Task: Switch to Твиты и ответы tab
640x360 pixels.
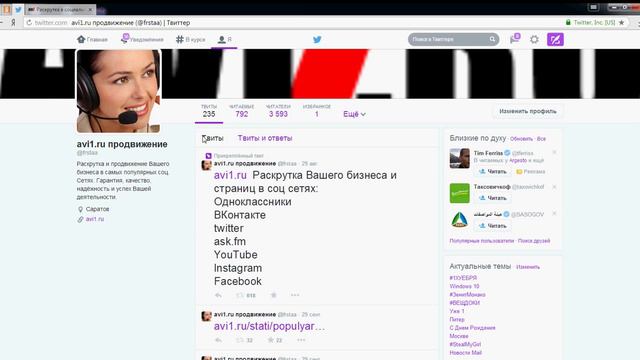Action: coord(265,138)
